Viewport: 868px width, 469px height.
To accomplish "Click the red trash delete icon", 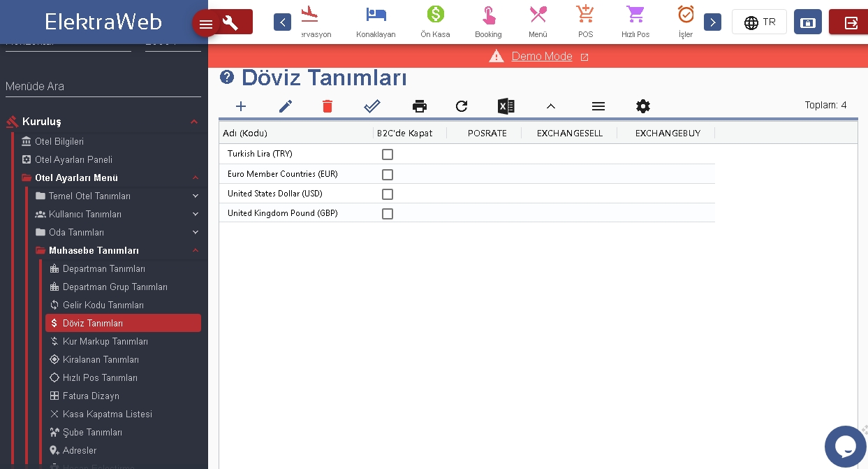I will 328,106.
